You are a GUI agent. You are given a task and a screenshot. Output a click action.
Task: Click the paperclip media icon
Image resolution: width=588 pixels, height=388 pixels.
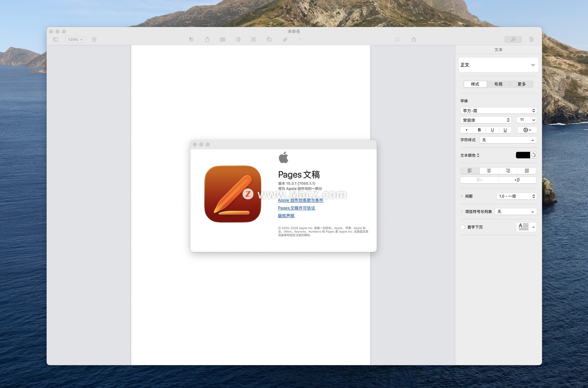[x=285, y=40]
